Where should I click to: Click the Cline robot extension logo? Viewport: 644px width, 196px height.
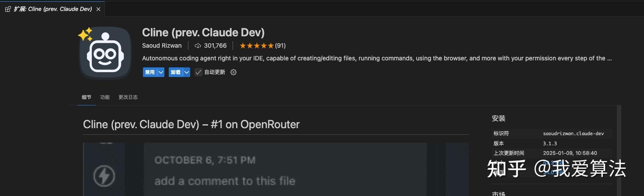(x=106, y=53)
